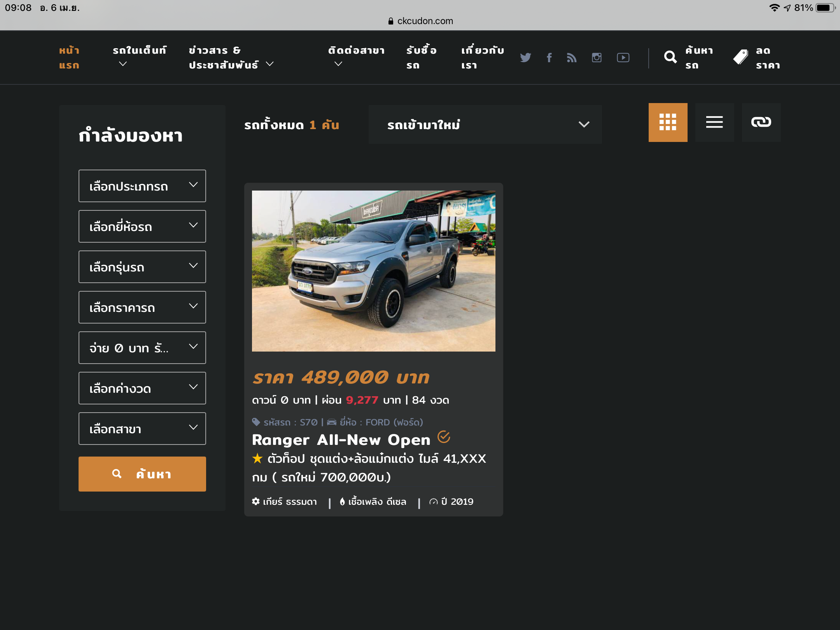Open the เลือกสาขา branch dropdown
The height and width of the screenshot is (630, 840).
142,429
